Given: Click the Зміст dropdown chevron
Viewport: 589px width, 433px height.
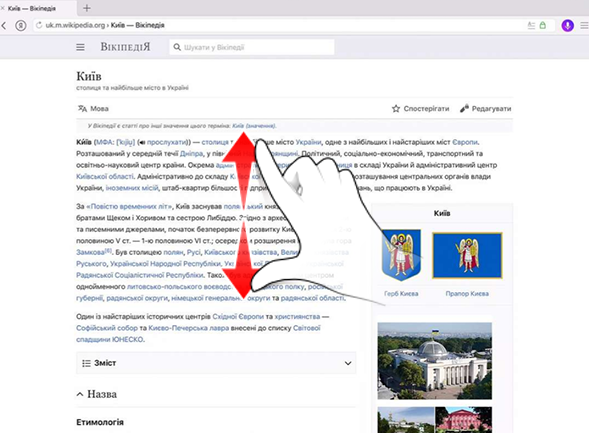Looking at the screenshot, I should (x=348, y=363).
